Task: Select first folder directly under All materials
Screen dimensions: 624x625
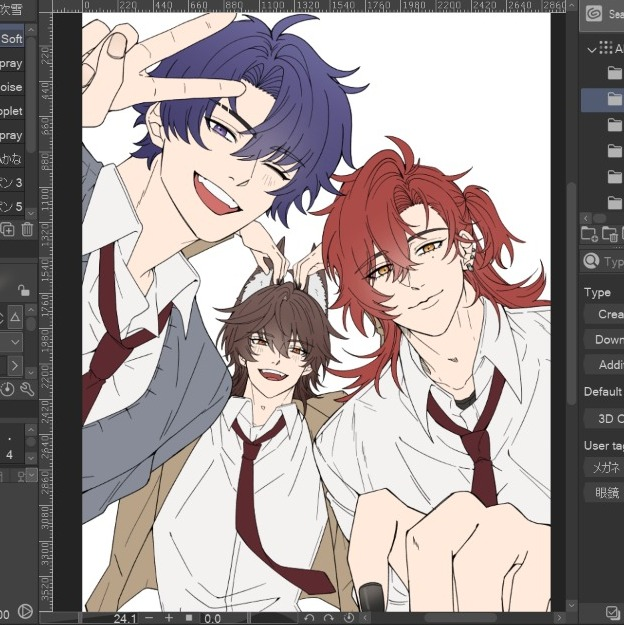Action: click(614, 73)
